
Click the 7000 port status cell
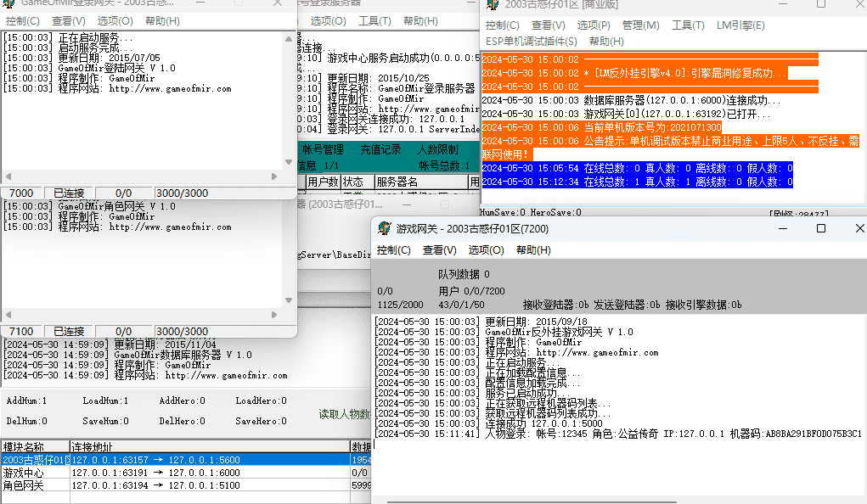(x=21, y=193)
